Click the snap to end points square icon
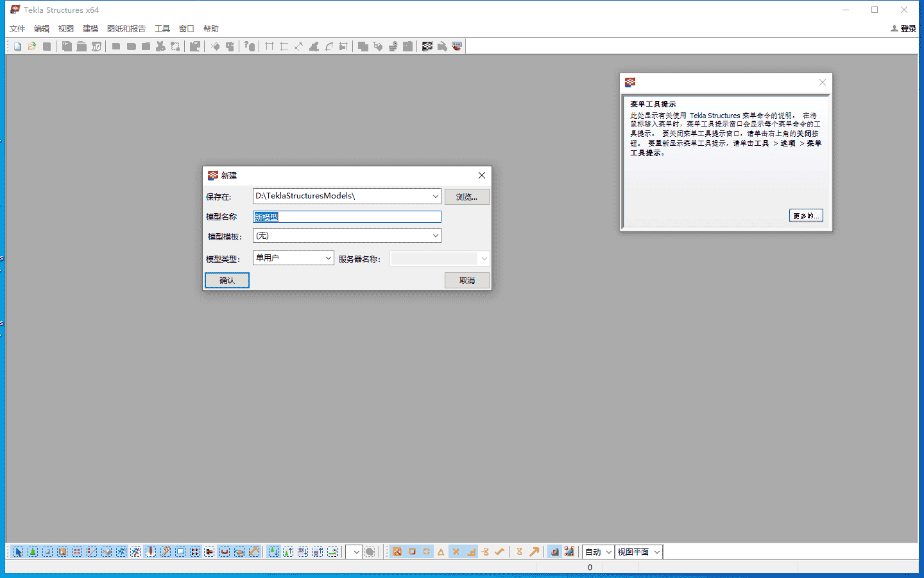The width and height of the screenshot is (924, 578). (x=412, y=552)
